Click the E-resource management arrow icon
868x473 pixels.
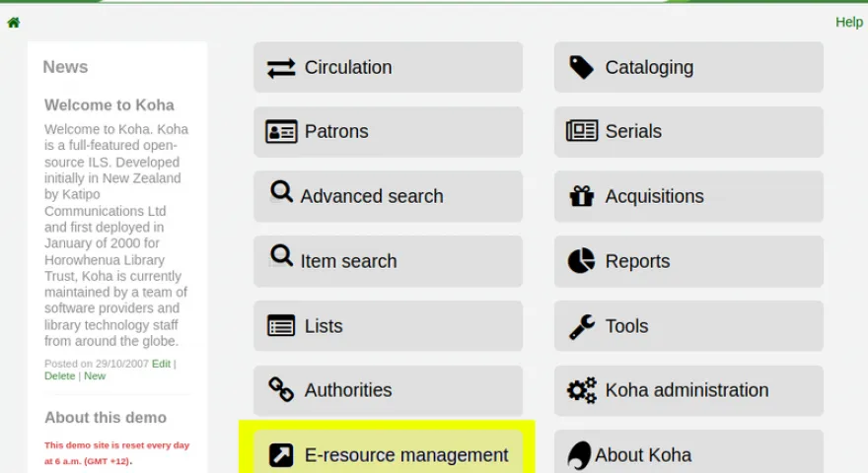281,454
